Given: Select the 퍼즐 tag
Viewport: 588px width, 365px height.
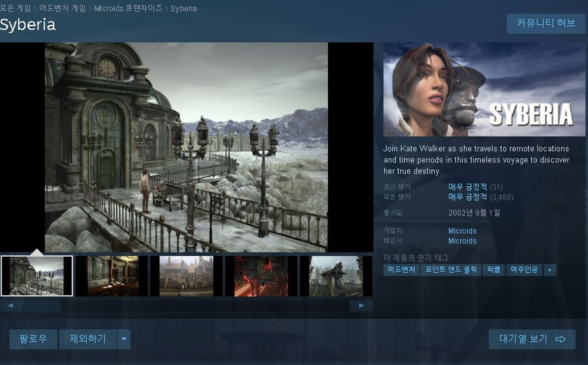Looking at the screenshot, I should point(494,270).
